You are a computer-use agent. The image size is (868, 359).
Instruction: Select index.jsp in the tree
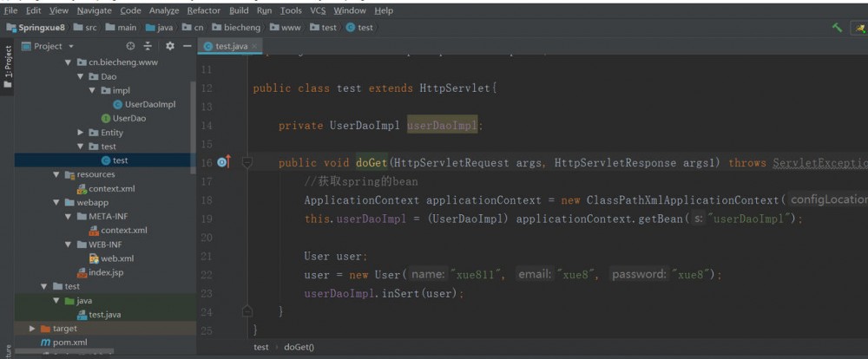[x=100, y=272]
